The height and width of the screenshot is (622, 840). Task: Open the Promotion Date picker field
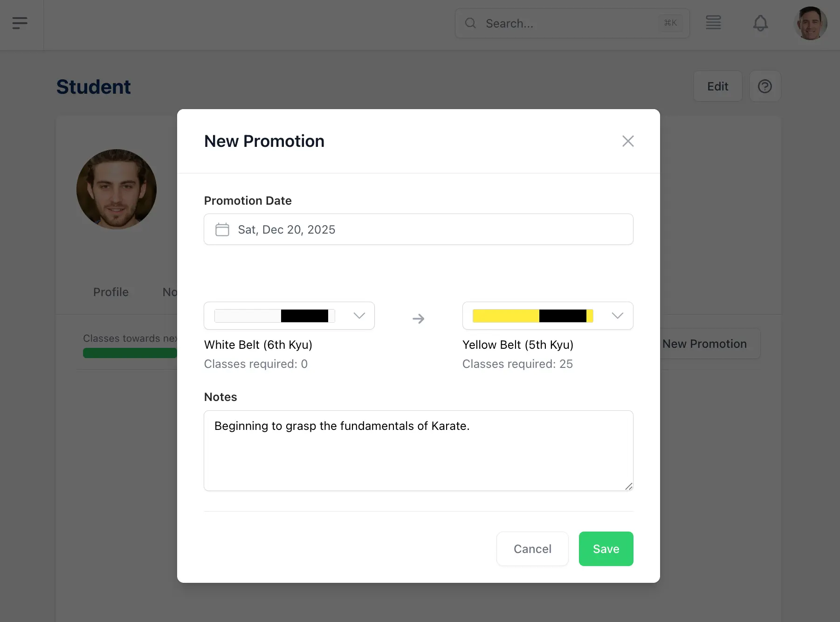418,229
